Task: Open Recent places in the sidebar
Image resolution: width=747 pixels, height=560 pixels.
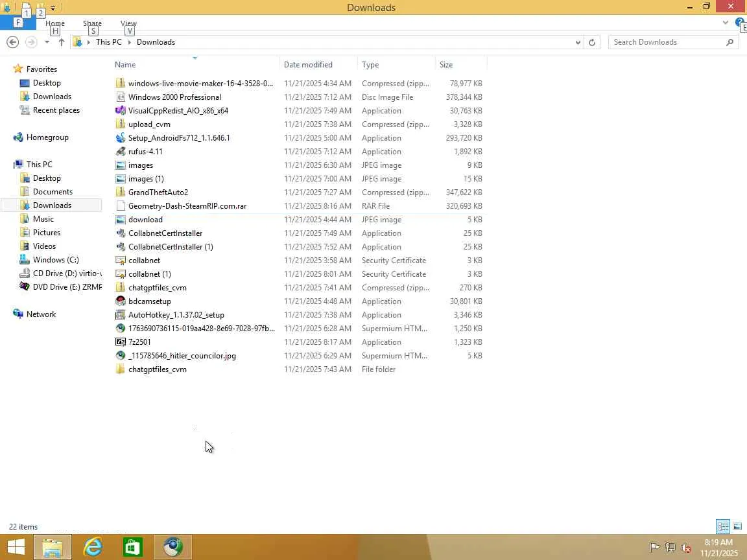Action: click(x=56, y=110)
